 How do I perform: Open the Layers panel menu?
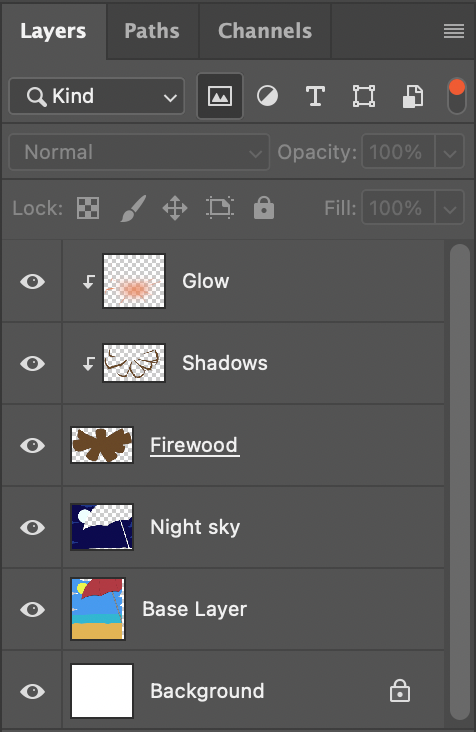pos(454,31)
